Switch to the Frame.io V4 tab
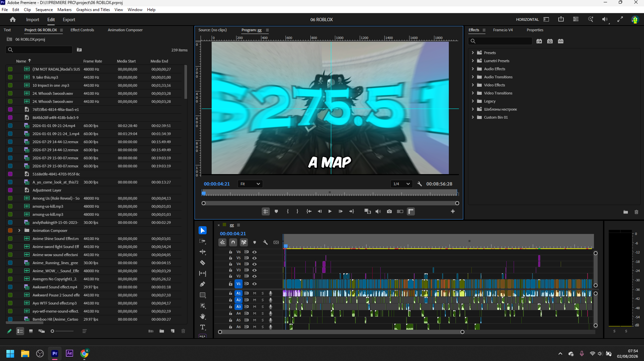This screenshot has width=644, height=361. (503, 30)
